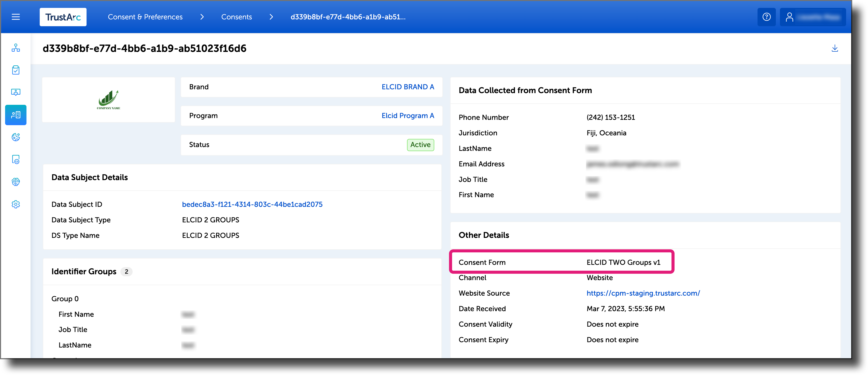The image size is (868, 375).
Task: Click the https://cpm-staging.trustarc.com/ source link
Action: (x=643, y=293)
